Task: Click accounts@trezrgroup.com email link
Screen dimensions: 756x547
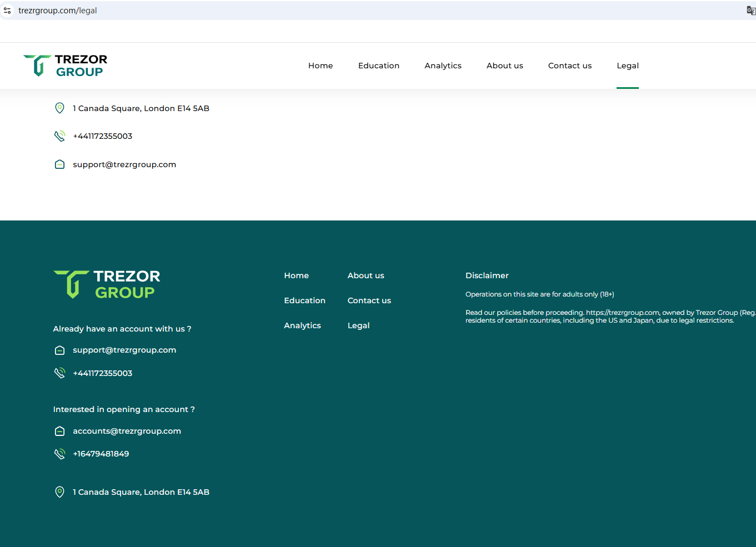Action: pyautogui.click(x=127, y=431)
